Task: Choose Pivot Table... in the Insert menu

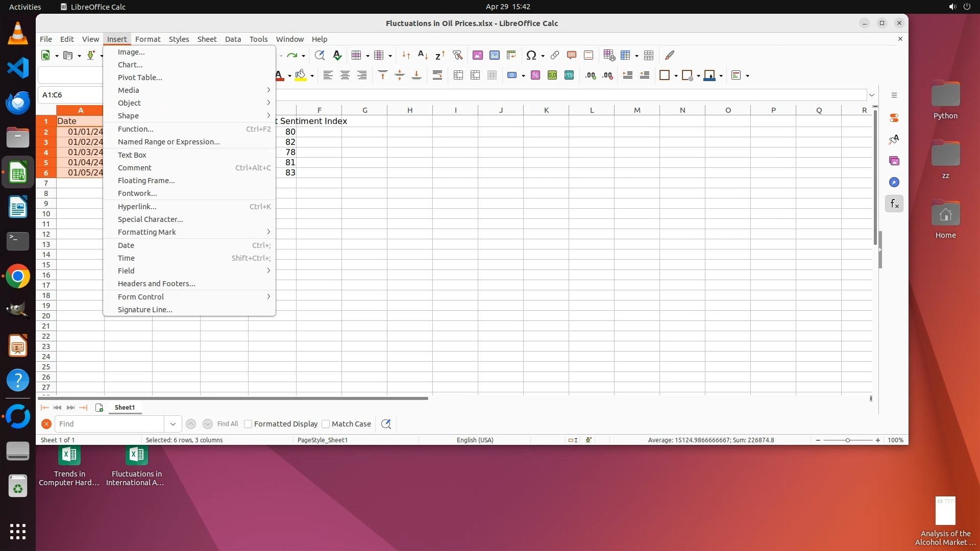Action: 140,78
